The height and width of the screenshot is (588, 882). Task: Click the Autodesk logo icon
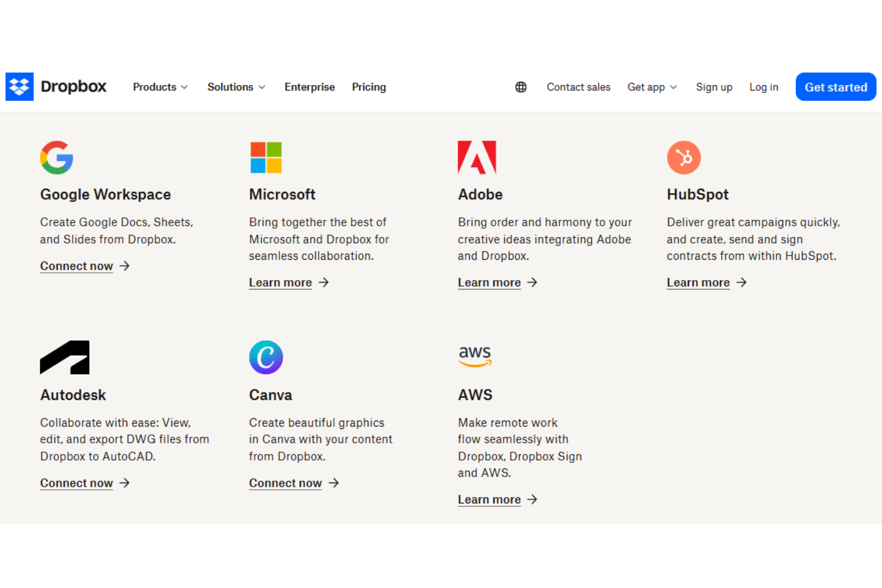(64, 357)
